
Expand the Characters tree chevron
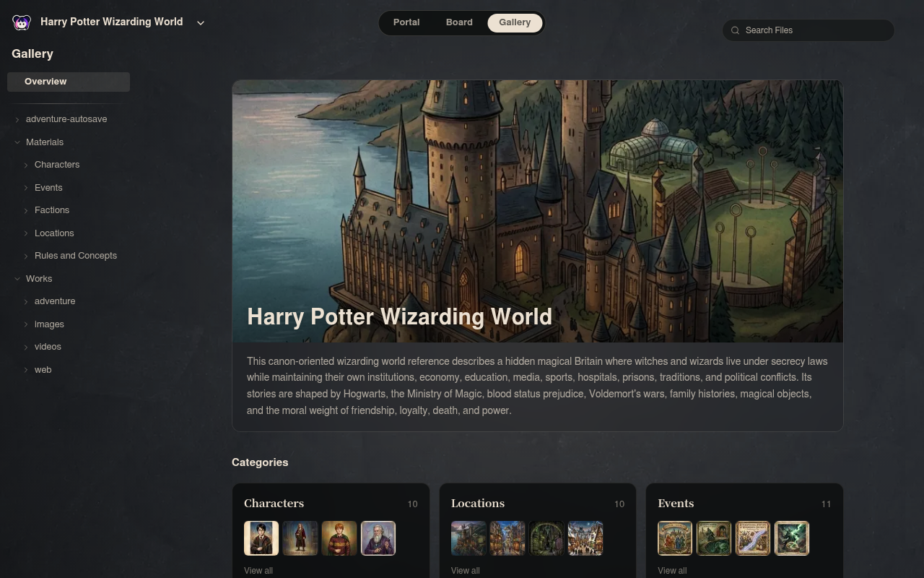pos(26,165)
